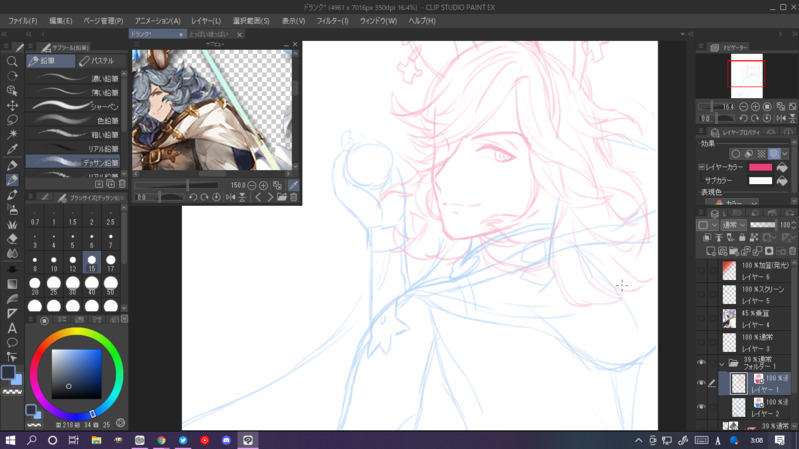Select the Text tool
Viewport: 799px width, 449px height.
coord(12,328)
